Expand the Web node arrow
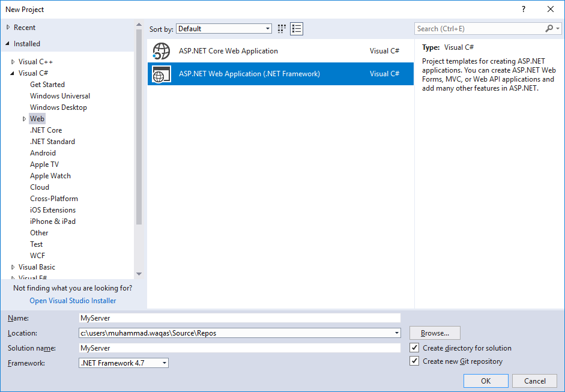 tap(24, 119)
